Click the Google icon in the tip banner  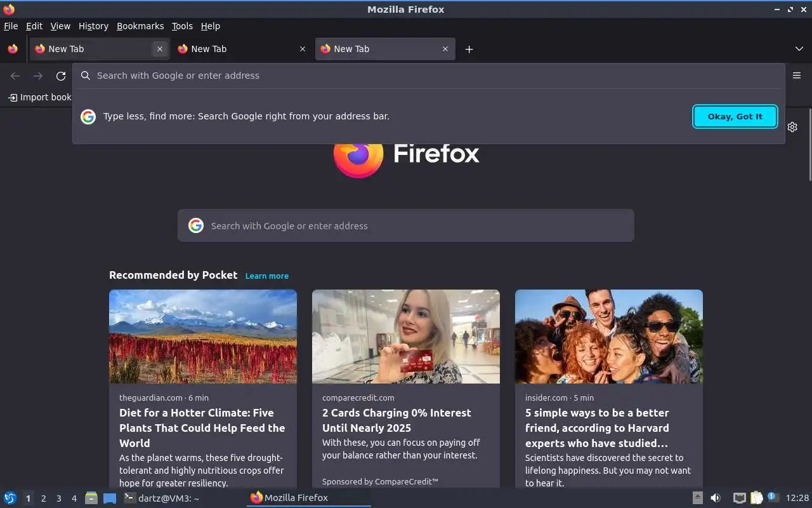point(88,116)
